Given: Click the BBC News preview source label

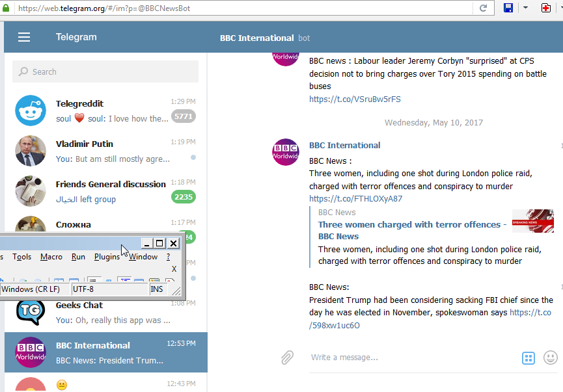Looking at the screenshot, I should click(x=336, y=213).
